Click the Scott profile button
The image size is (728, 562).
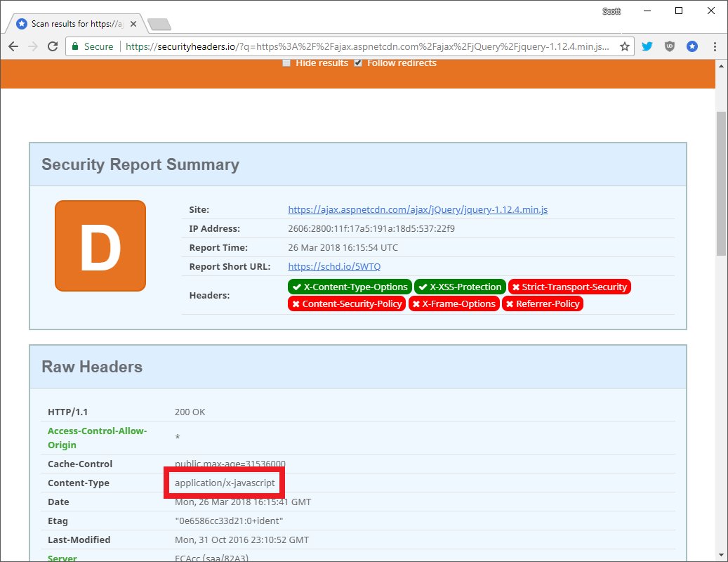point(611,11)
